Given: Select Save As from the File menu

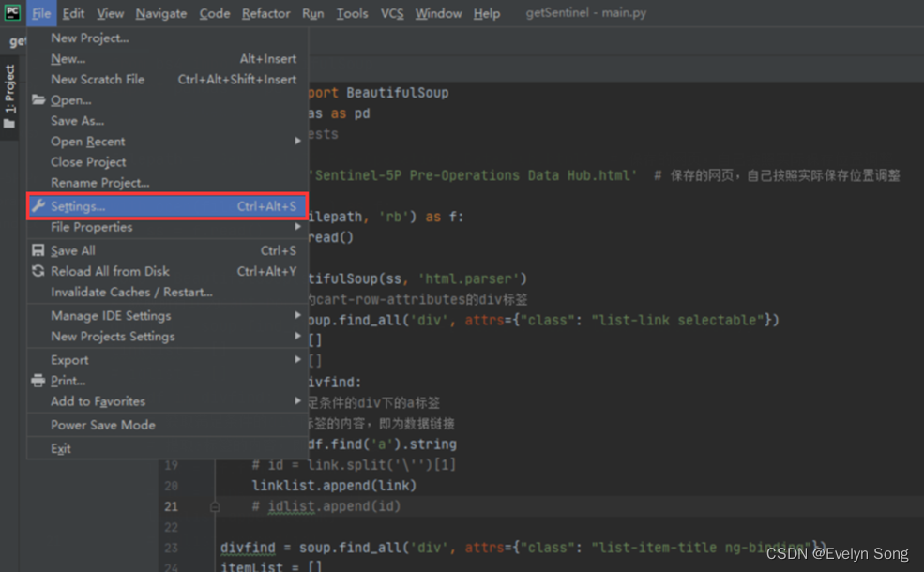Looking at the screenshot, I should pos(77,120).
